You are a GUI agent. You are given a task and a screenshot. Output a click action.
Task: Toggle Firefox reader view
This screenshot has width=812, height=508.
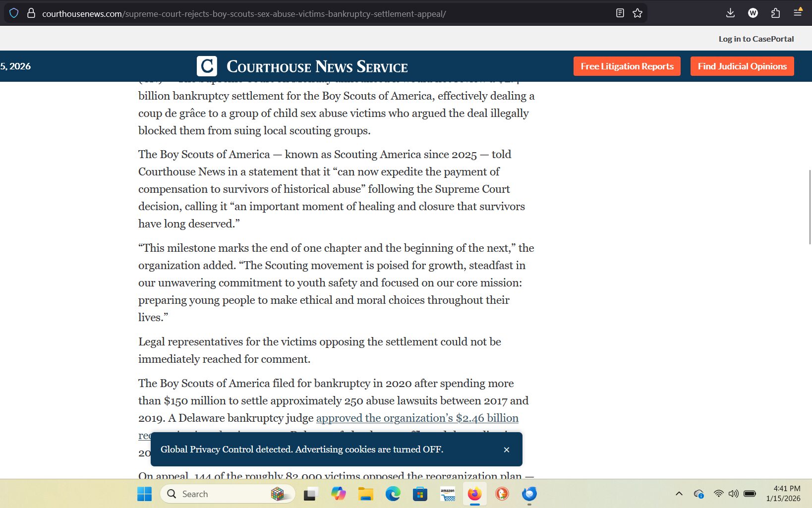(620, 13)
